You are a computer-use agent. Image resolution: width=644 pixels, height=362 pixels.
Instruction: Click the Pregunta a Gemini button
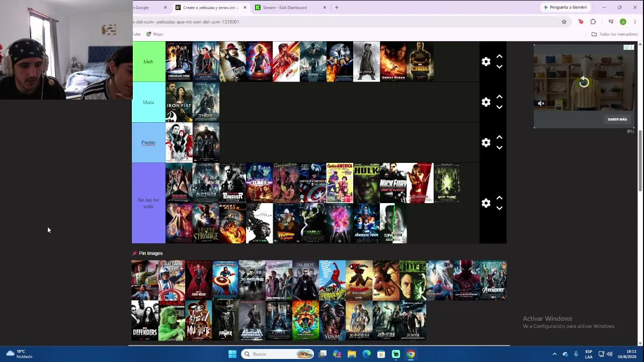coord(565,8)
